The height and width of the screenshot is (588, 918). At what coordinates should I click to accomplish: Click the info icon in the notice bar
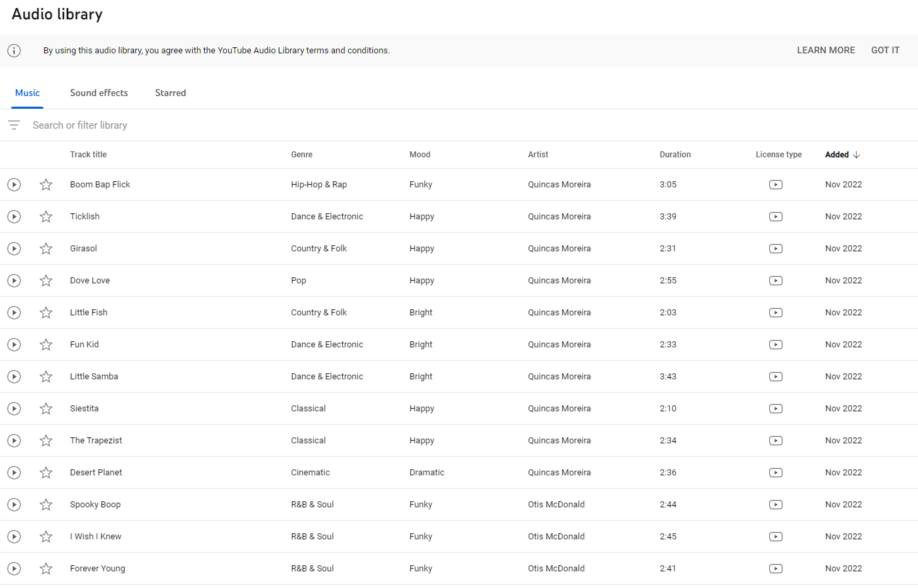pos(14,50)
